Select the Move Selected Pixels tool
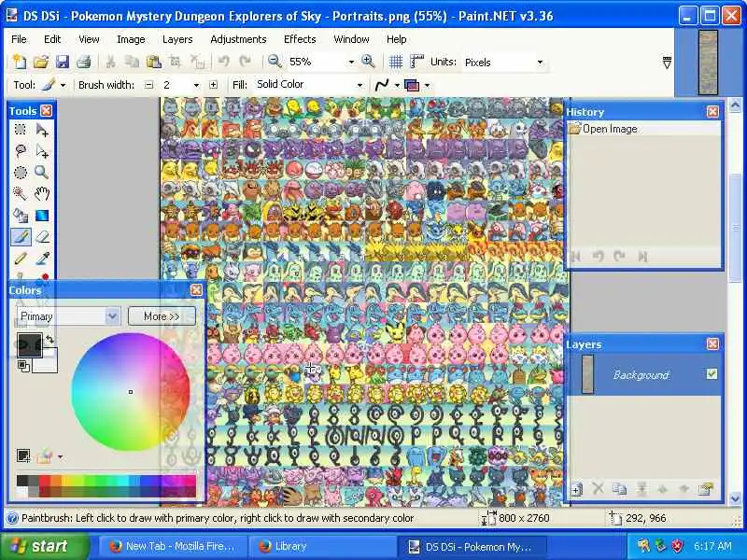The image size is (747, 560). [42, 129]
